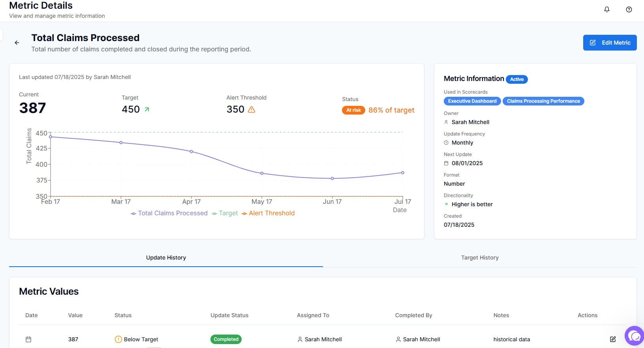644x348 pixels.
Task: Go back using the left arrow
Action: pos(17,43)
